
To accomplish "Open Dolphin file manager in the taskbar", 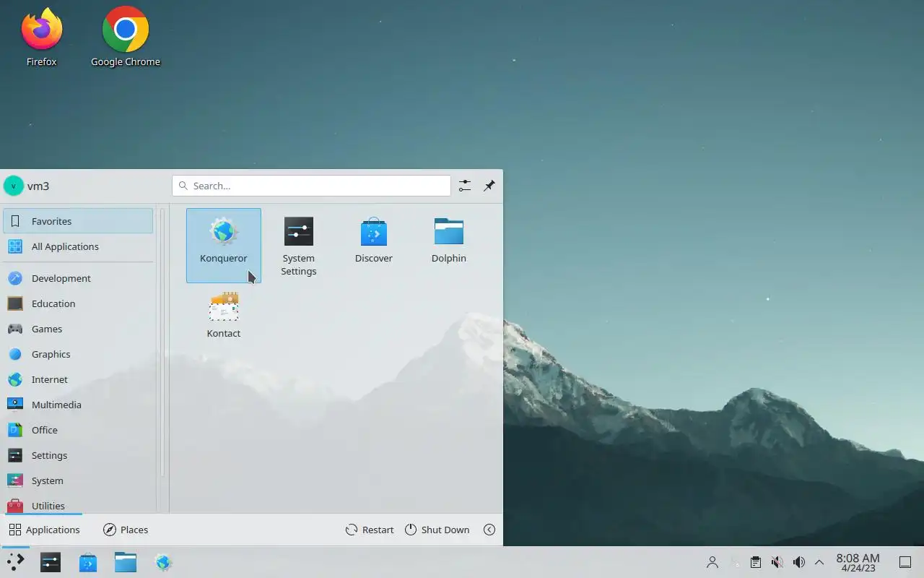I will (126, 562).
